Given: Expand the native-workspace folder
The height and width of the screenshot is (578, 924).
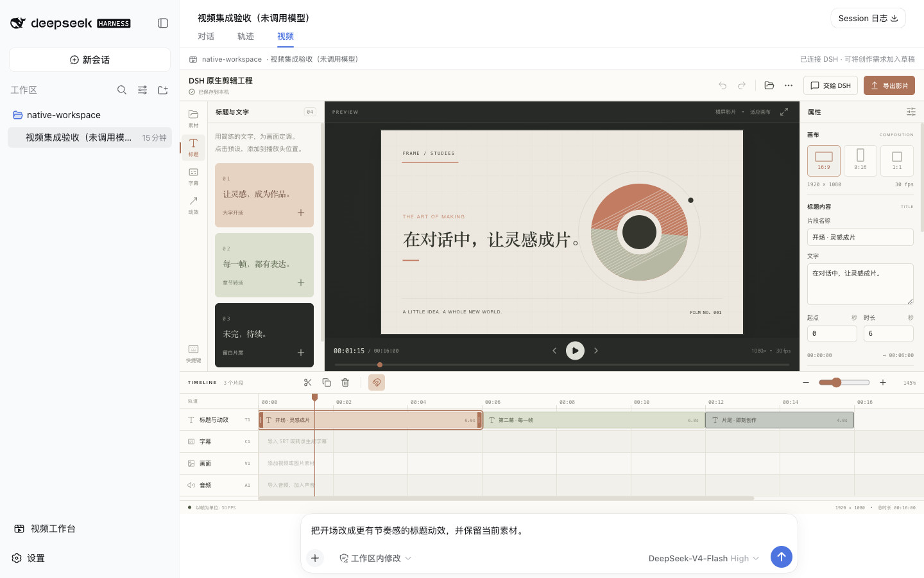Looking at the screenshot, I should 90,115.
